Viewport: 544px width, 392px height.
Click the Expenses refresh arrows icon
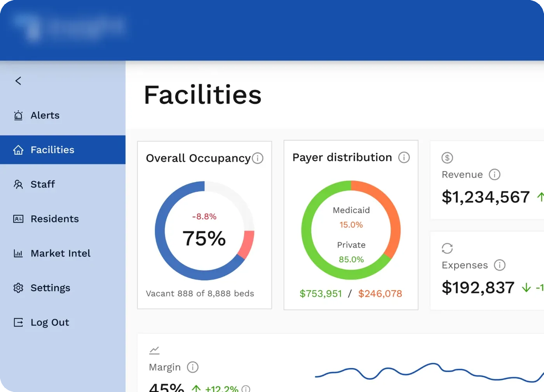(x=447, y=248)
